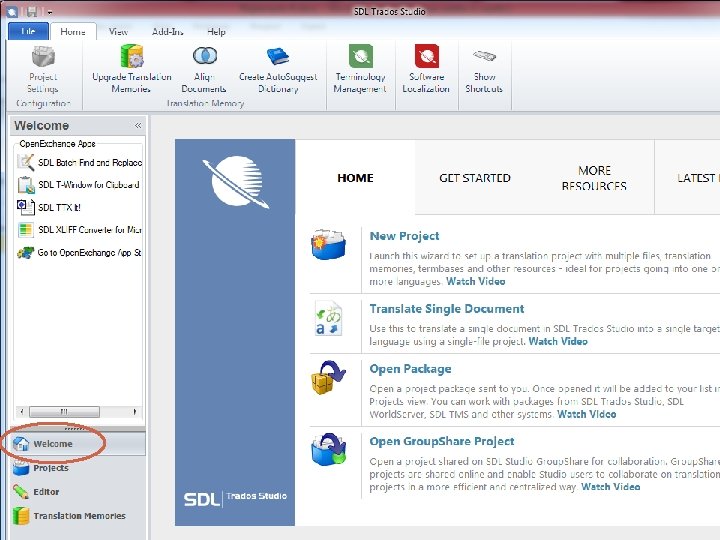Click the save icon in title bar

pos(32,11)
